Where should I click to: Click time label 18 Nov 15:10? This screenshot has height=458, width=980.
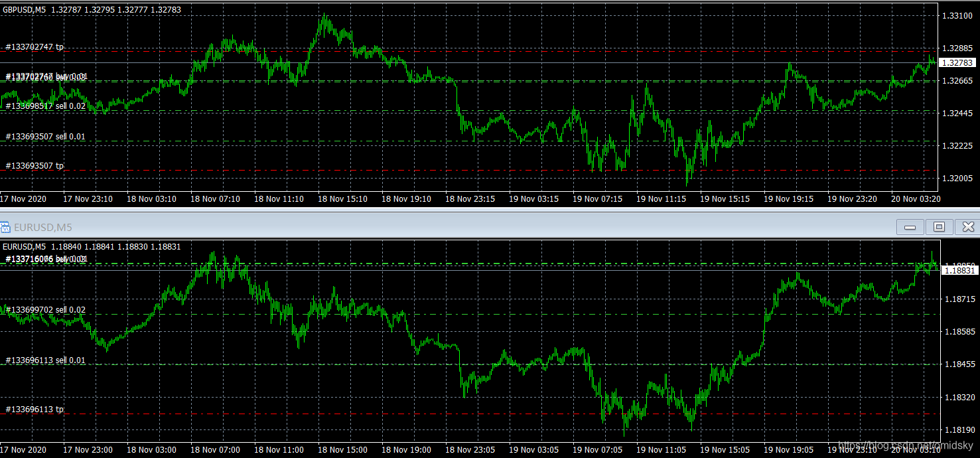pyautogui.click(x=342, y=198)
